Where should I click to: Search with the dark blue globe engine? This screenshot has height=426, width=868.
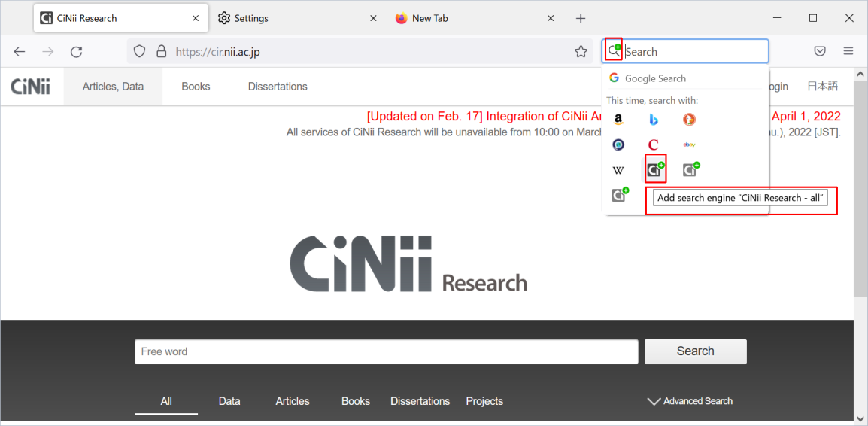[x=618, y=145]
